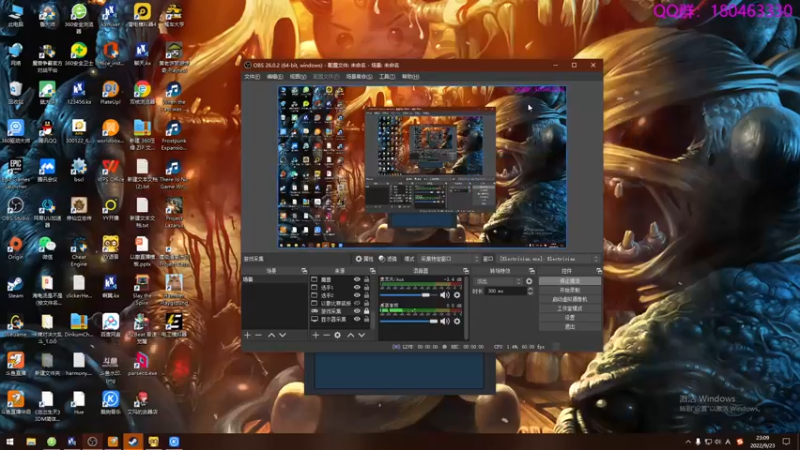Adjust transition duration stepper arrows
The image size is (800, 450).
tap(530, 291)
